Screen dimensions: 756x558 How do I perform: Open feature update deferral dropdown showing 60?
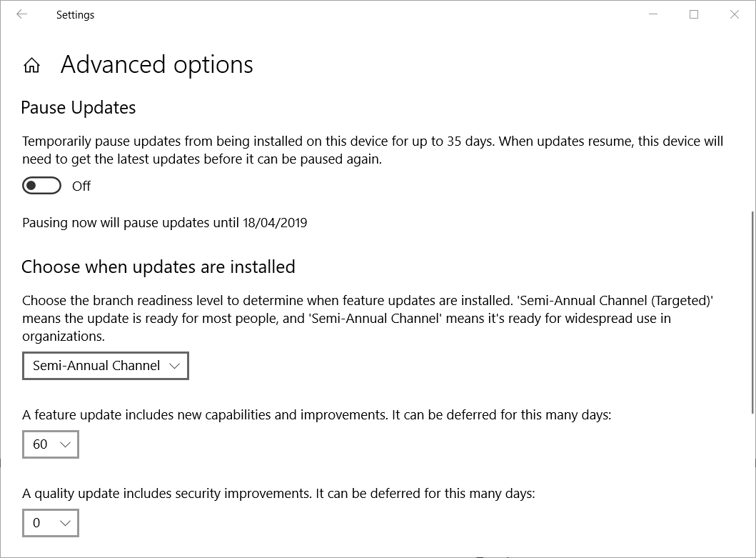tap(51, 444)
